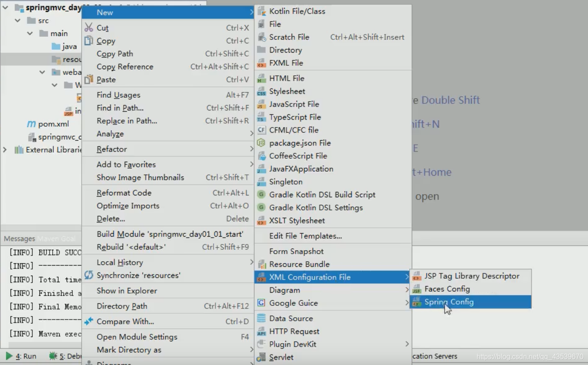
Task: Click the Google Guice icon
Action: pyautogui.click(x=261, y=303)
